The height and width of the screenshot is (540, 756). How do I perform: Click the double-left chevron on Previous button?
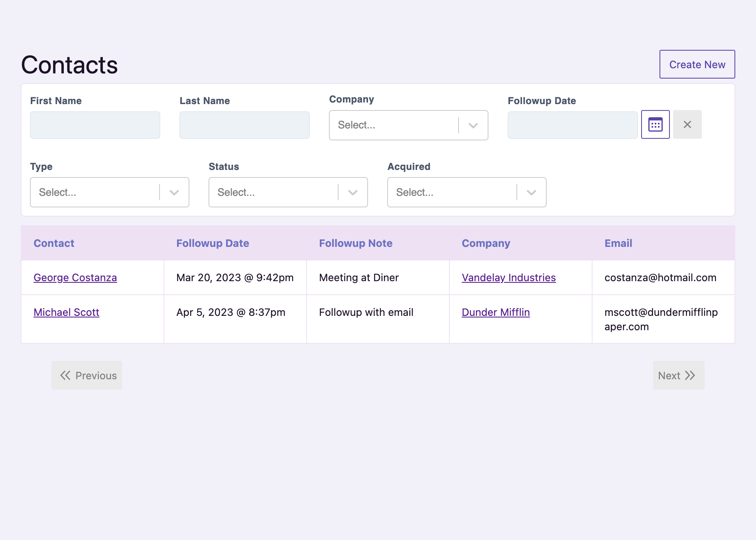[x=65, y=375]
